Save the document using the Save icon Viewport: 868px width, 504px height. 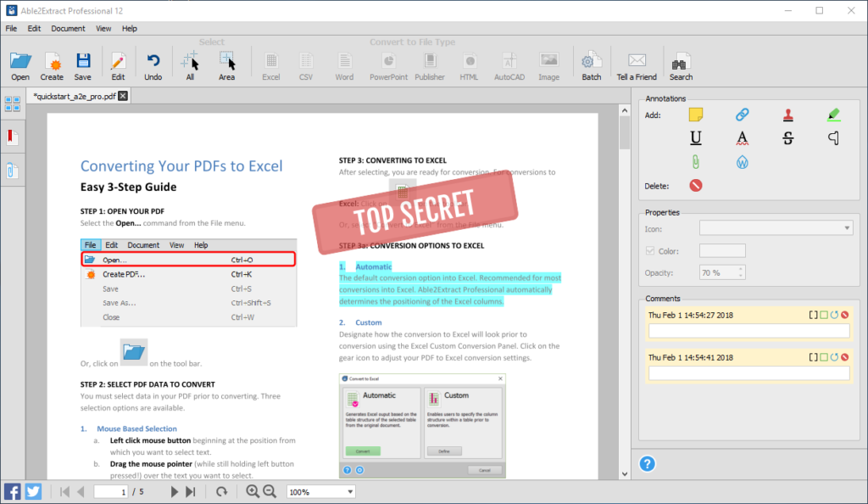pos(82,66)
